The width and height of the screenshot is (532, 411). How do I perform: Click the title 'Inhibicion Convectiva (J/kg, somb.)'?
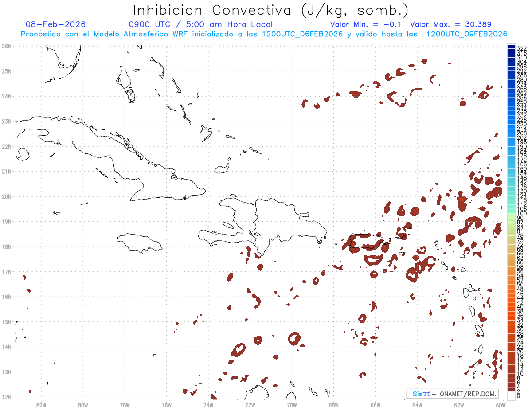(x=270, y=10)
